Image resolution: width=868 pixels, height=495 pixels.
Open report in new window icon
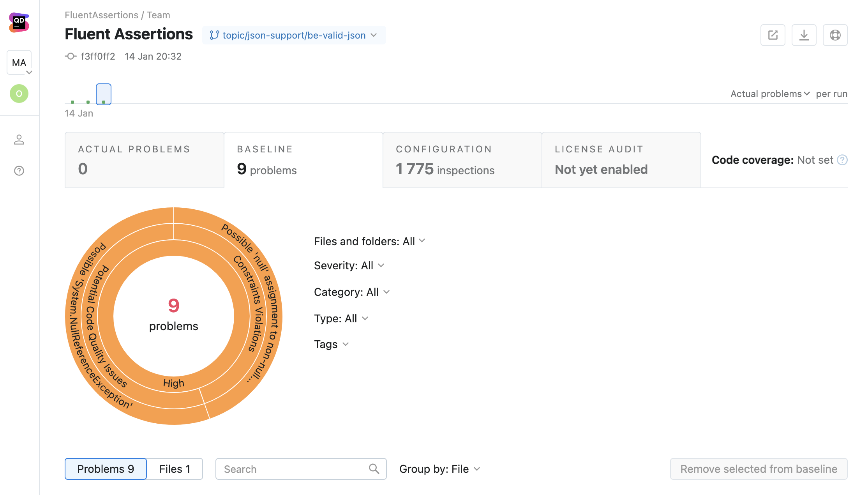(773, 35)
